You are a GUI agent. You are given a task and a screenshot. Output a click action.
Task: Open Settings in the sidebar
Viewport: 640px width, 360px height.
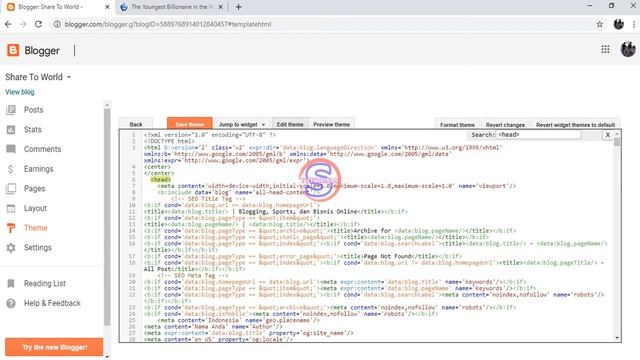[x=38, y=248]
